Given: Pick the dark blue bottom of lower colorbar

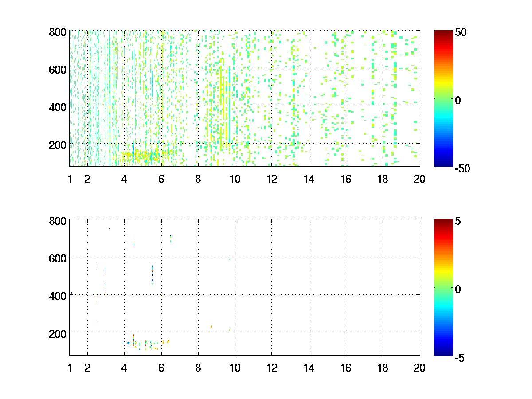Looking at the screenshot, I should (x=443, y=354).
